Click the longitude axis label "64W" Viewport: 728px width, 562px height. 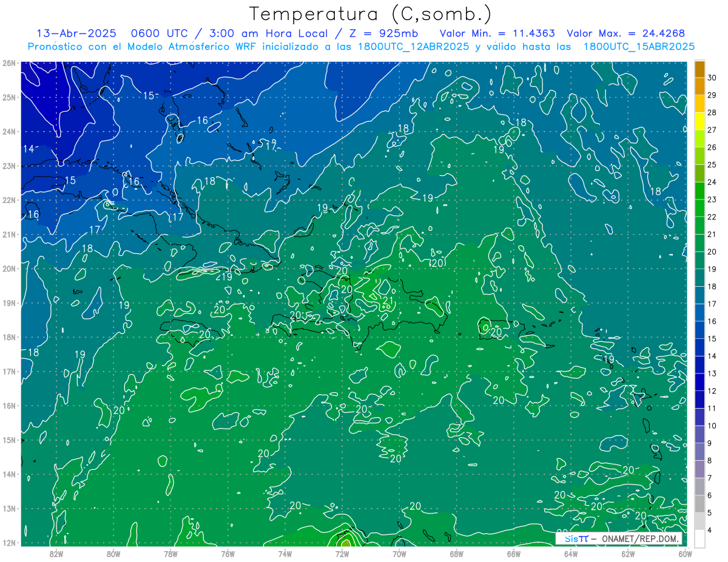(571, 554)
